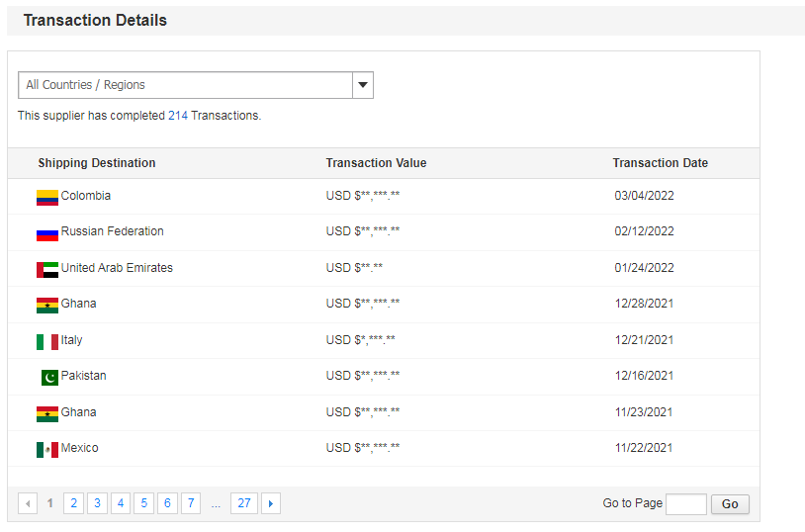Click the previous page left arrow

pos(28,504)
